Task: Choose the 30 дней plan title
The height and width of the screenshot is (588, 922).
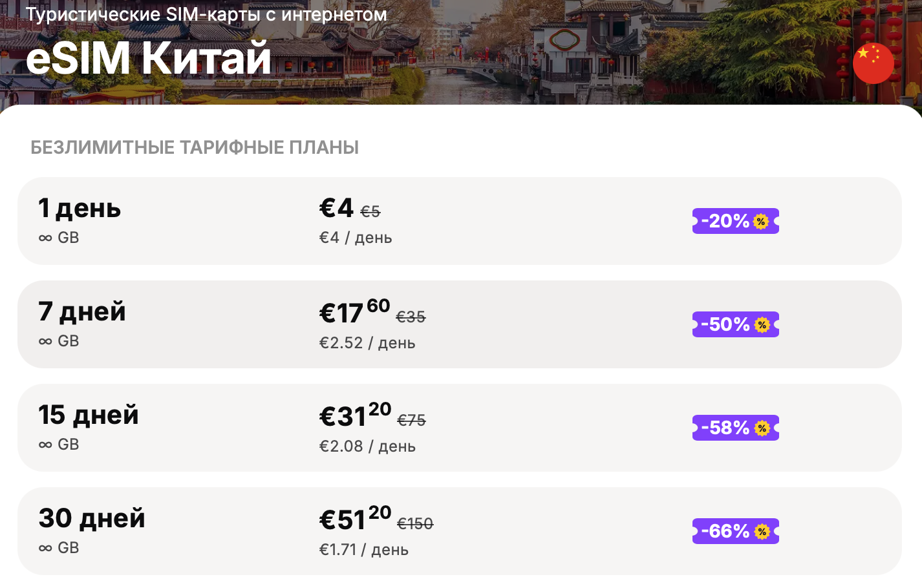Action: click(92, 518)
